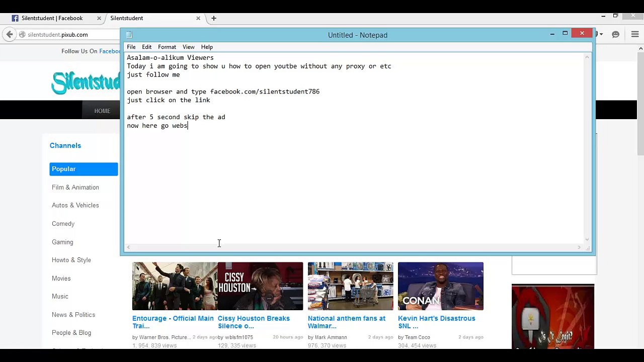Switch to the Silentstudent browser tab
The height and width of the screenshot is (362, 644).
coord(150,18)
